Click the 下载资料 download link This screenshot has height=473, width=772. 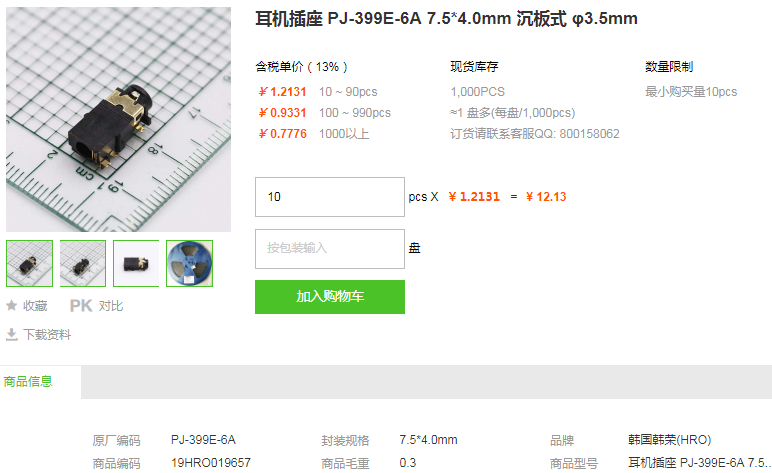47,335
